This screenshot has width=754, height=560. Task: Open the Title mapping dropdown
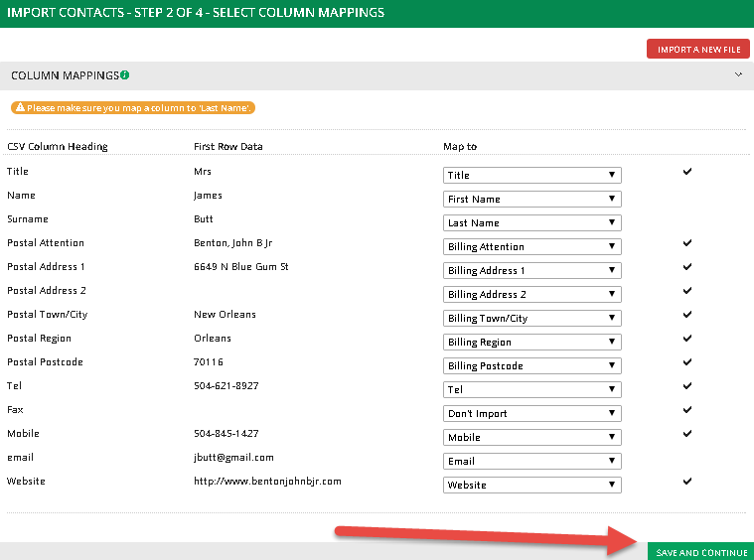pos(532,175)
